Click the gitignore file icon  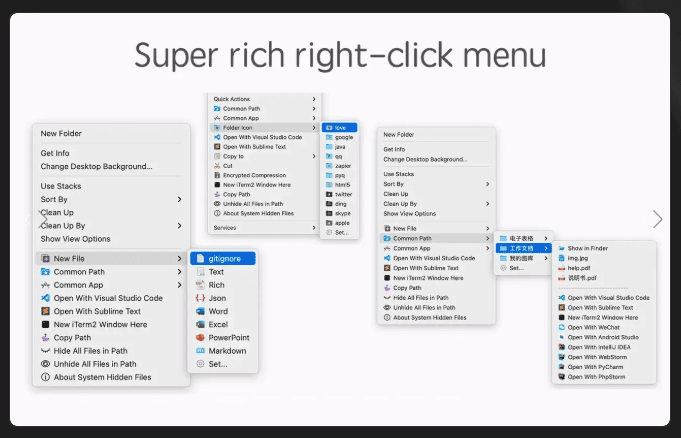pos(200,259)
